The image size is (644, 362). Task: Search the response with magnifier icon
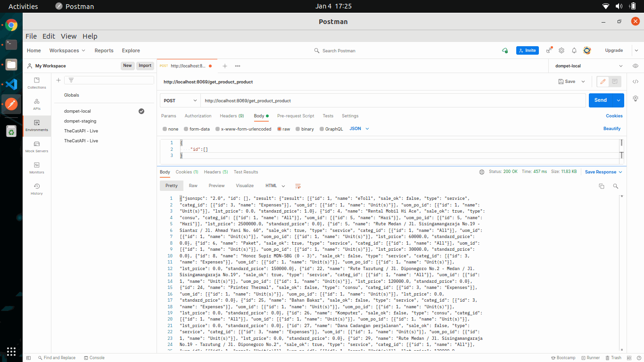click(x=616, y=186)
